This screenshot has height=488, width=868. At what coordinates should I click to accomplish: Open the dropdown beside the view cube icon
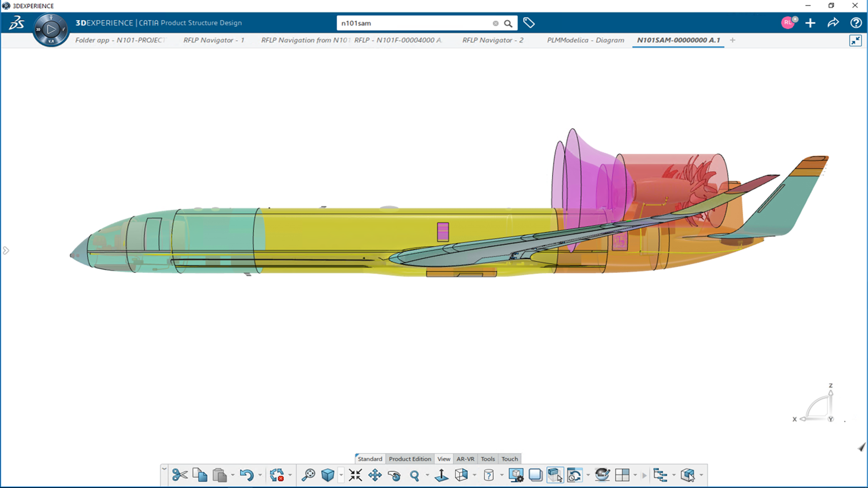click(x=475, y=476)
